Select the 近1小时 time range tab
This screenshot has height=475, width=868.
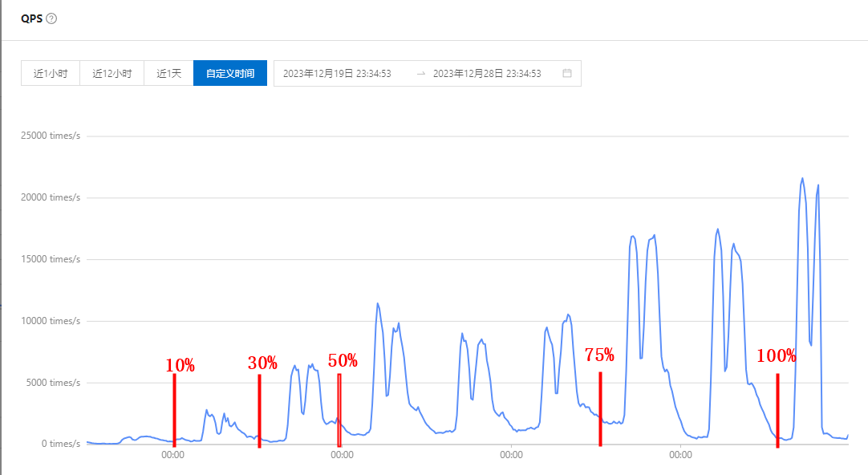coord(51,73)
